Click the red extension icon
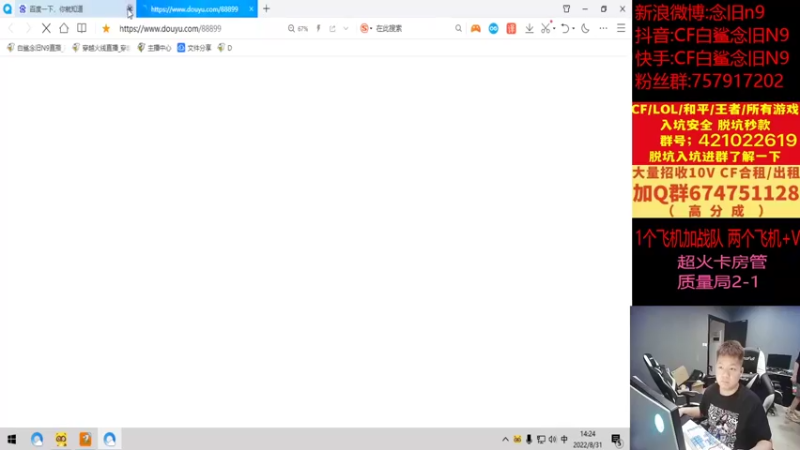Screen dimensions: 800x450 pyautogui.click(x=511, y=29)
